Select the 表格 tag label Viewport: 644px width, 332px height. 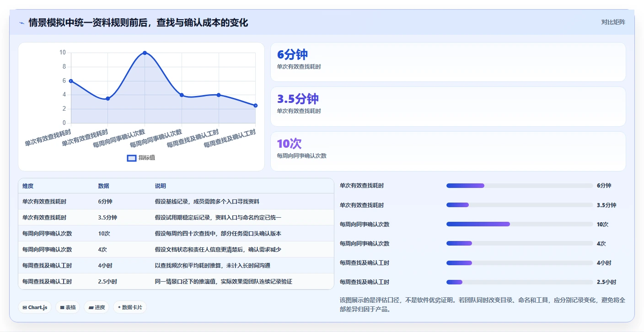pyautogui.click(x=70, y=308)
